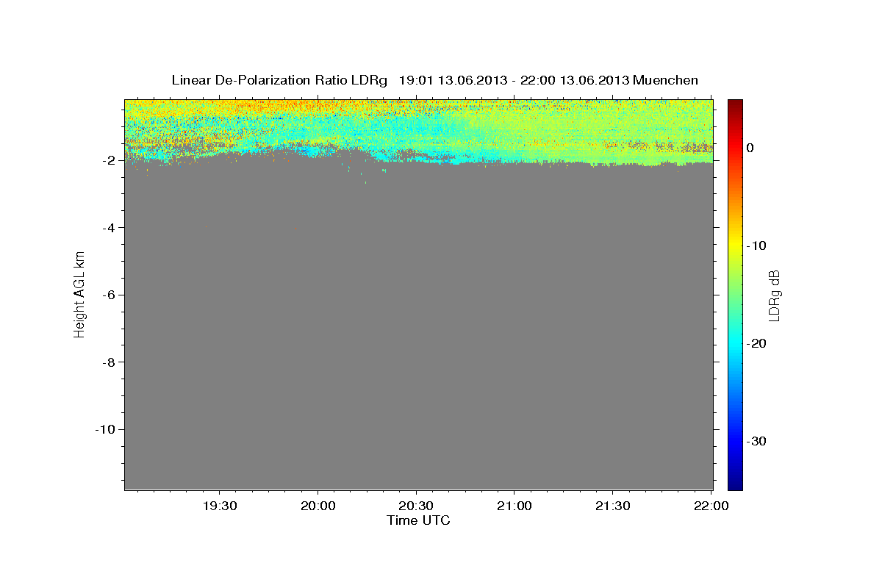
Task: Pick the dark red top of the colorbar
Action: coord(734,104)
